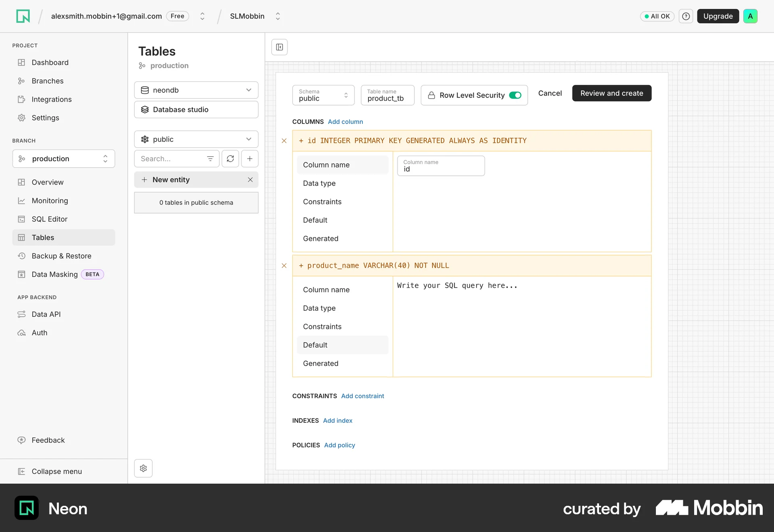
Task: Open the production branch selector
Action: tap(64, 159)
